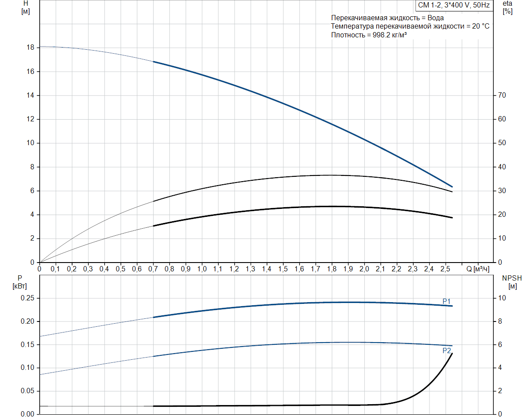The width and height of the screenshot is (532, 420).
Task: Click the 'Плотность = 998.2 кг/м³' text
Action: (x=369, y=35)
